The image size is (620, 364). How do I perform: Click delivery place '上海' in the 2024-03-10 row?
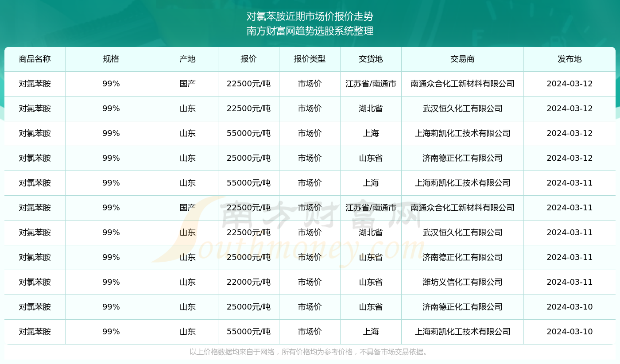[x=371, y=332]
